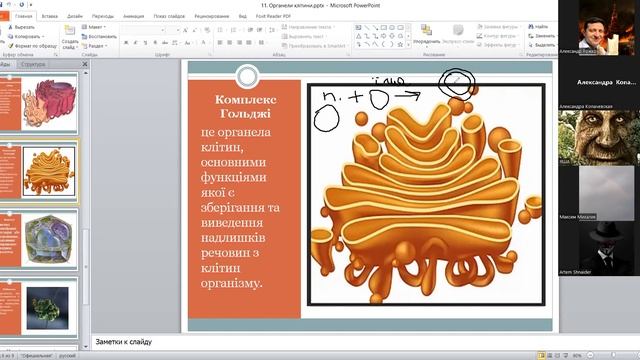Toggle underline text formatting

145,42
